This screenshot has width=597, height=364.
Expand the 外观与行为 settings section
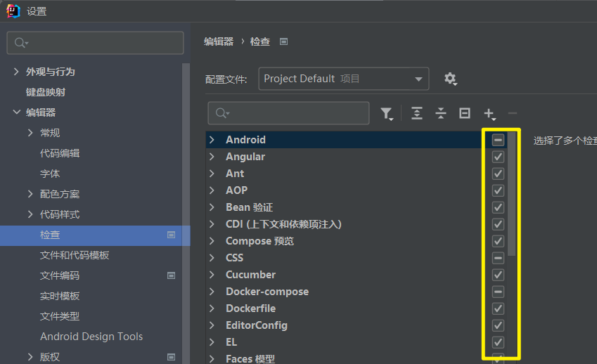point(16,72)
